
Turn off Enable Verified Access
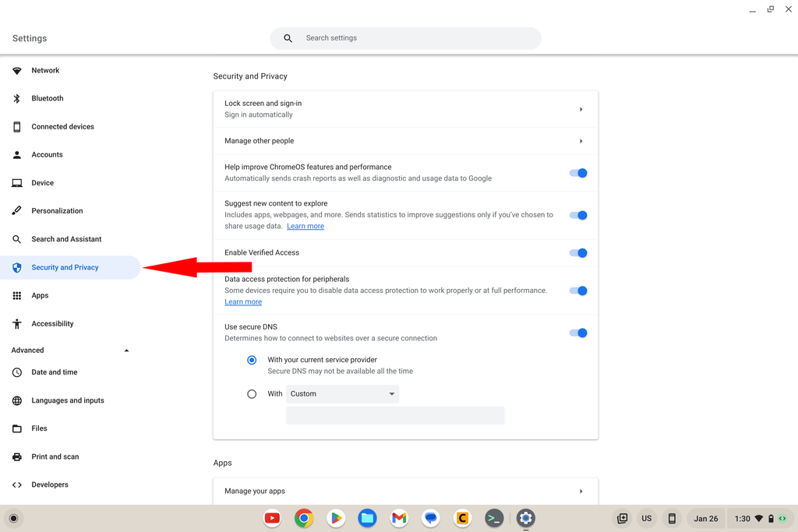pyautogui.click(x=578, y=252)
